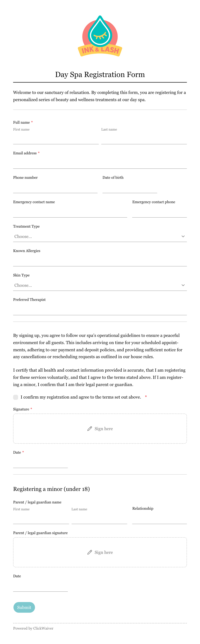
Task: Focus the guardian Relationship field
Action: coord(160,518)
